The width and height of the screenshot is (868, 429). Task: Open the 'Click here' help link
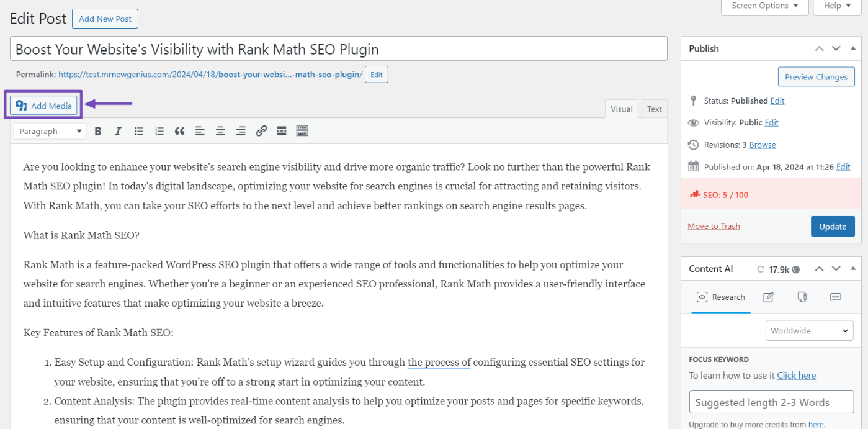[797, 375]
